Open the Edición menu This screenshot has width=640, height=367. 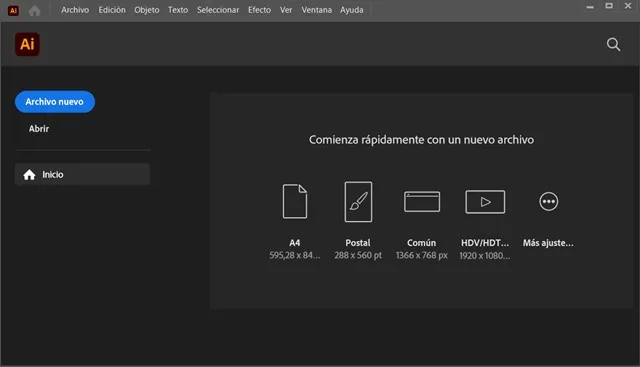(112, 10)
